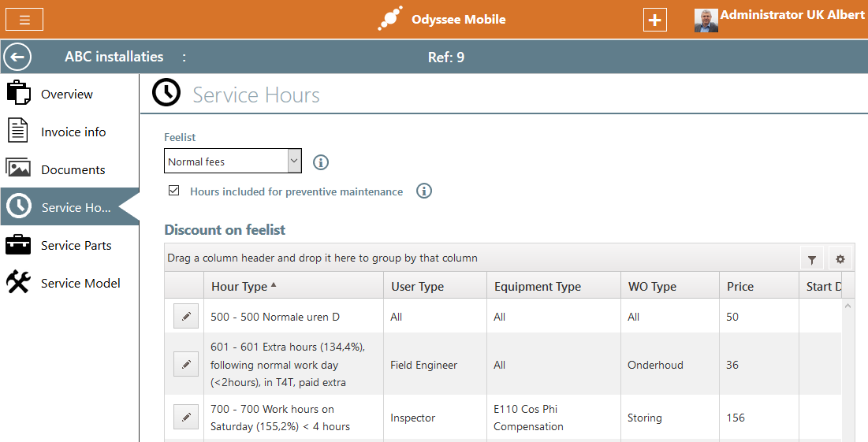Viewport: 868px width, 442px height.
Task: Open the Documents section
Action: (73, 170)
